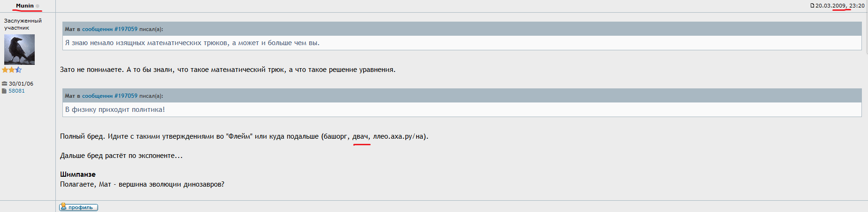Open the Munin username at the post header
Viewport: 868px width, 212px height.
(25, 6)
